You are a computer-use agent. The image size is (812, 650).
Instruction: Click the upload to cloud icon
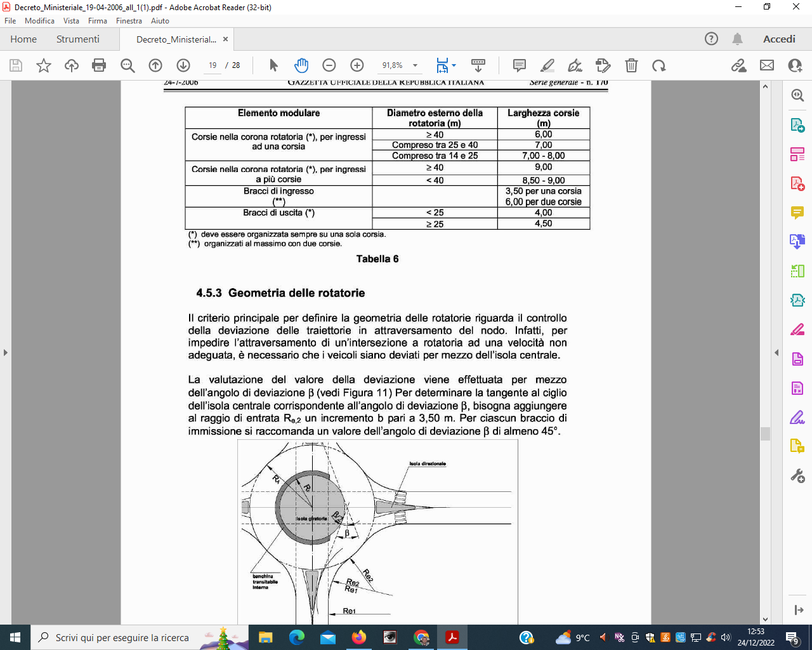coord(72,65)
